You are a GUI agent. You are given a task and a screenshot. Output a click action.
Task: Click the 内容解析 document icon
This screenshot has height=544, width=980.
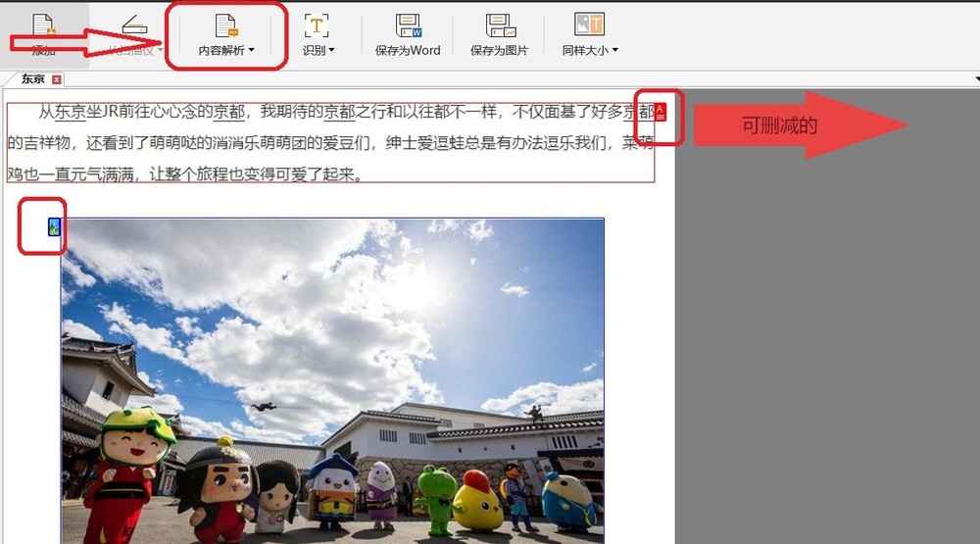tap(226, 25)
